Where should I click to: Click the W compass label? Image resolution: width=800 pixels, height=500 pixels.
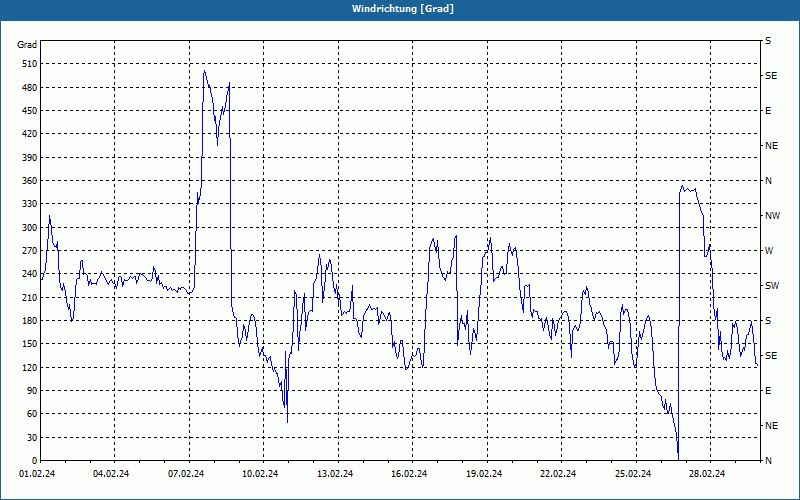(769, 251)
